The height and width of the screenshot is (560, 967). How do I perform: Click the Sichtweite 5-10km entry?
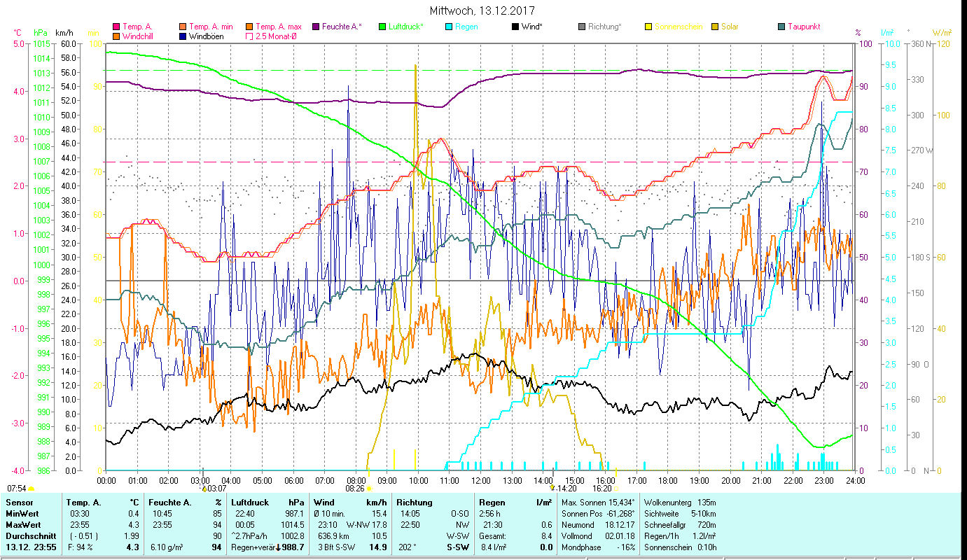pyautogui.click(x=680, y=514)
